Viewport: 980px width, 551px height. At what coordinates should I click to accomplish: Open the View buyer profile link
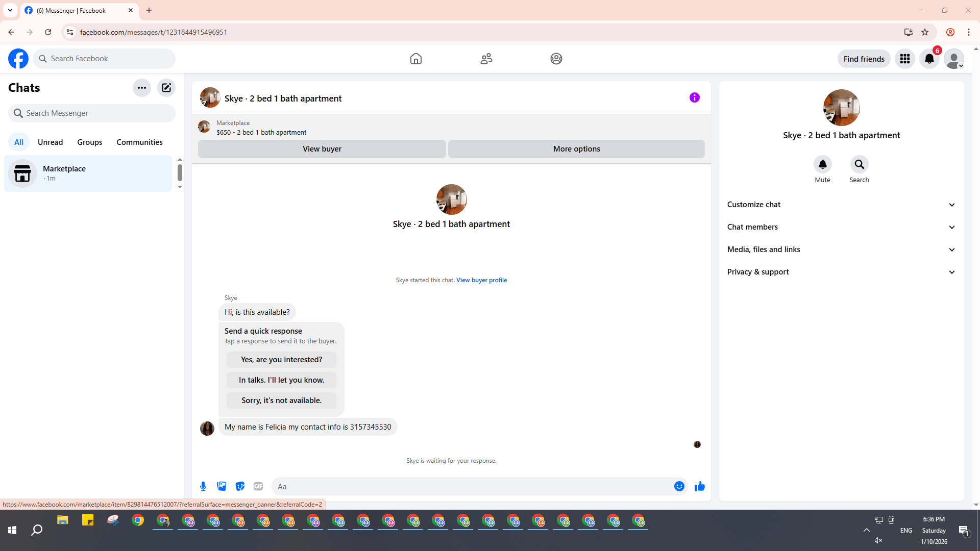tap(481, 280)
